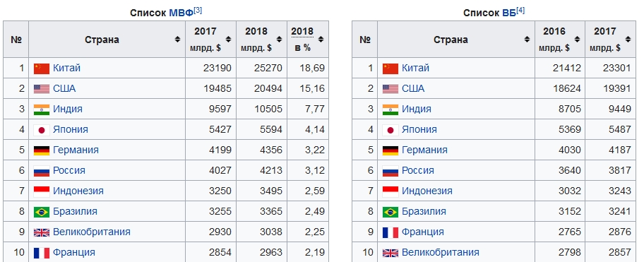The height and width of the screenshot is (262, 644).
Task: Sort IMF table by 2018 млрд. $ column
Action: [279, 40]
